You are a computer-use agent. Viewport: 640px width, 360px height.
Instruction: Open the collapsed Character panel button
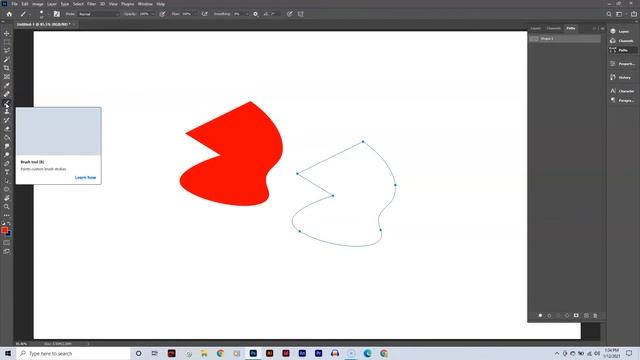622,91
